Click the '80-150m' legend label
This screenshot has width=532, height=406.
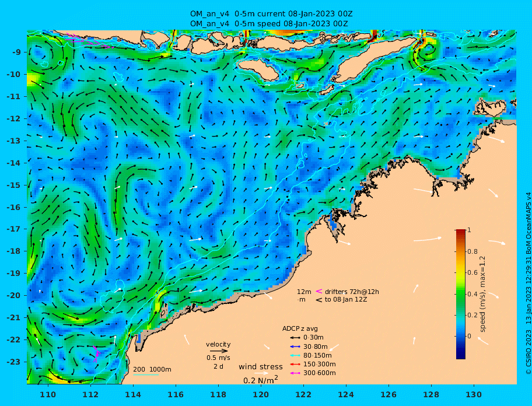pyautogui.click(x=317, y=355)
